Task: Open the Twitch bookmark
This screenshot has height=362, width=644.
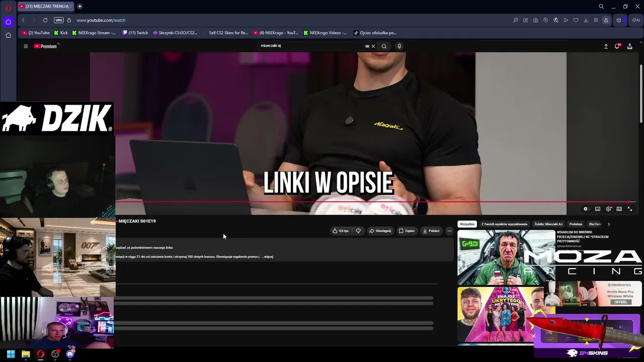Action: pyautogui.click(x=135, y=33)
